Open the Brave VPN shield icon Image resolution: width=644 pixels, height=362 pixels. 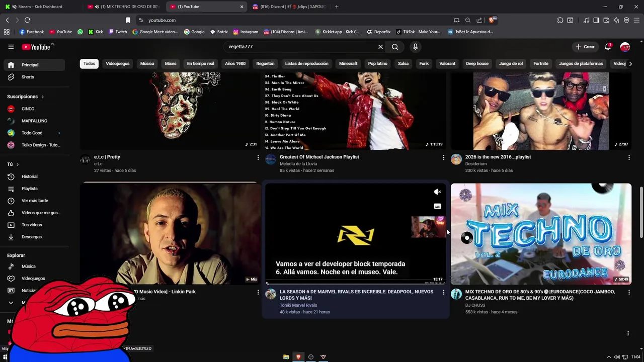pos(626,20)
